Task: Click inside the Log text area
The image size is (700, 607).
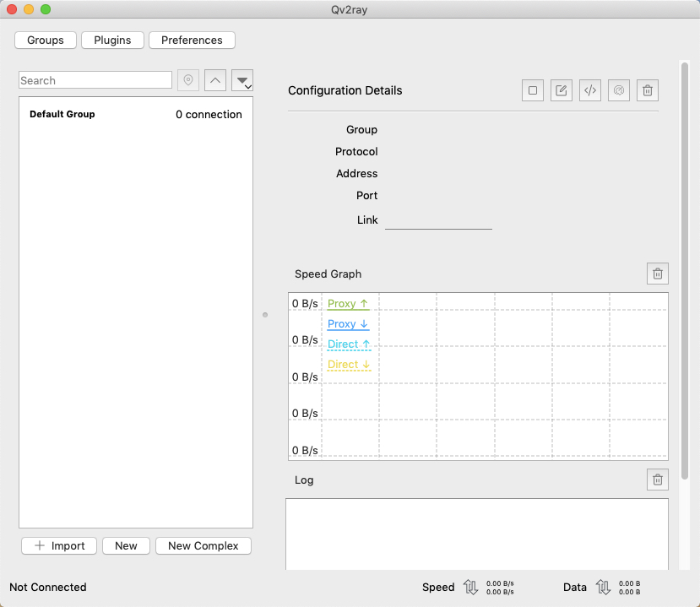Action: click(x=477, y=534)
